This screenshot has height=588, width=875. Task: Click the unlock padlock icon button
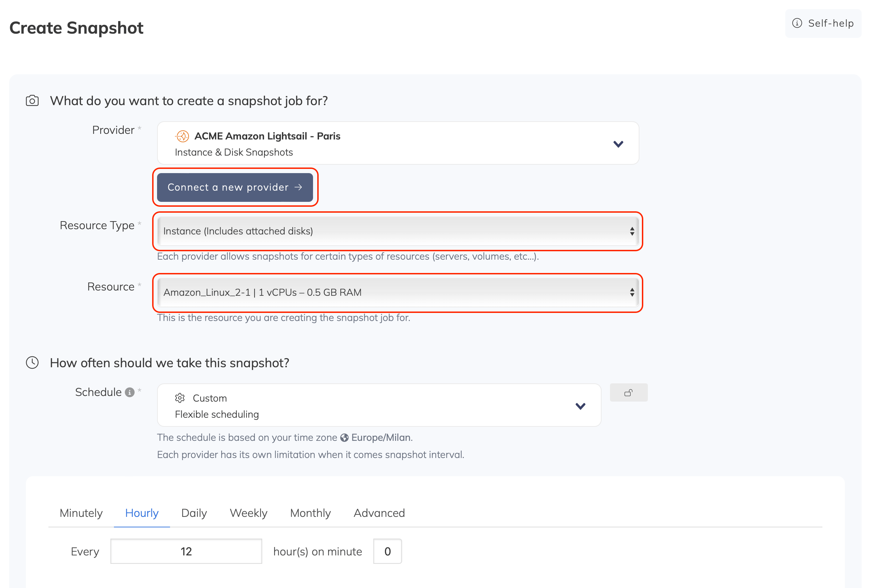pos(628,392)
